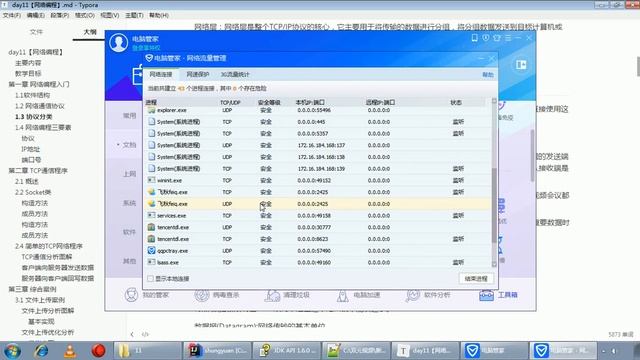
Task: Select 上网 category in 电脑管家 sidebar
Action: click(x=129, y=174)
